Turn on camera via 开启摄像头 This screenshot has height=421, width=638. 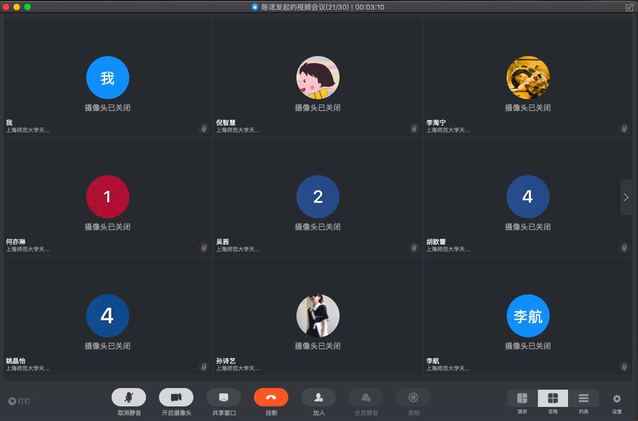pos(176,398)
